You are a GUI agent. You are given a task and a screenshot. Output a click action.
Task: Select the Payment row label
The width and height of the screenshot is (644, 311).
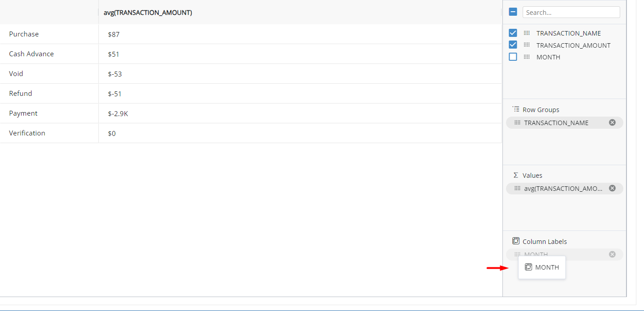click(23, 113)
